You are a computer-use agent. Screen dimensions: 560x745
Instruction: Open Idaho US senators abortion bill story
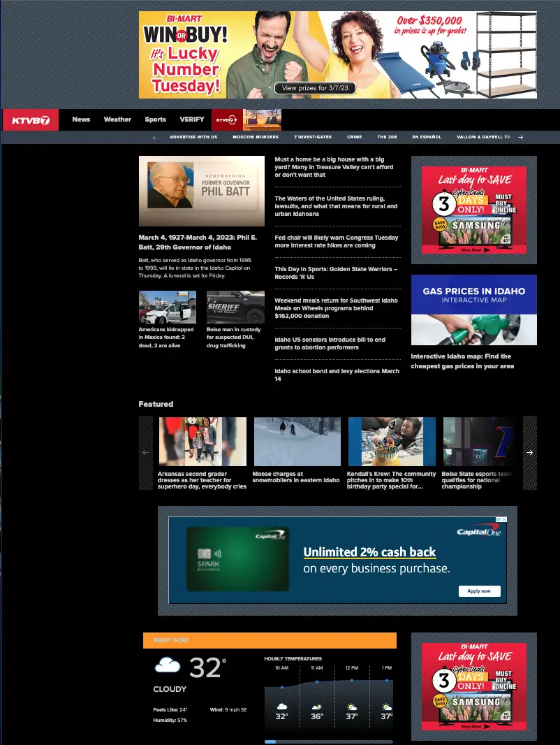pos(330,344)
